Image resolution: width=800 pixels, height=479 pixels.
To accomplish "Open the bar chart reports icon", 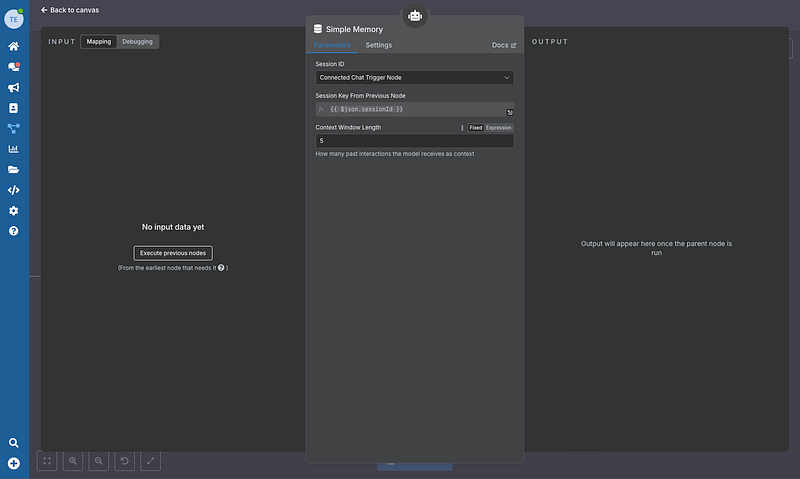I will pyautogui.click(x=14, y=149).
